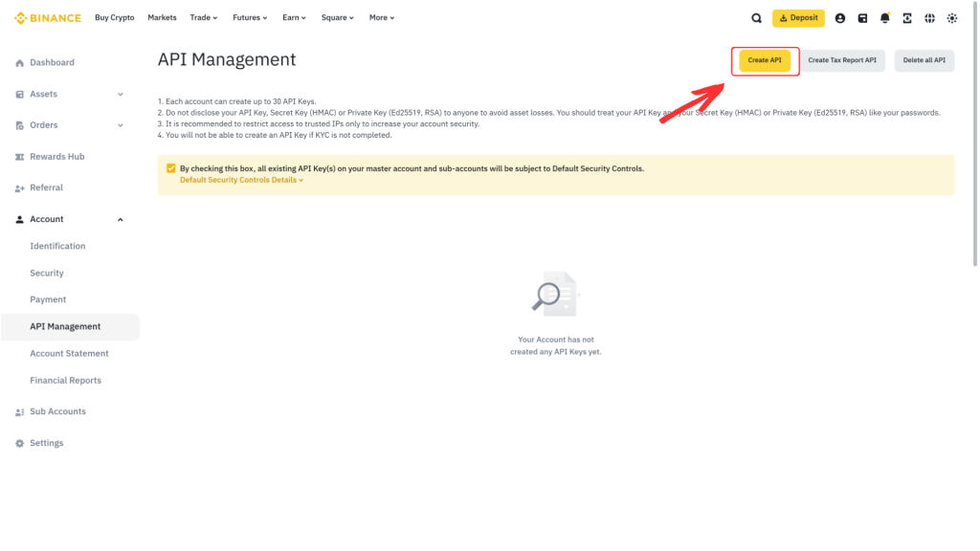Click the Binance logo

coord(48,18)
